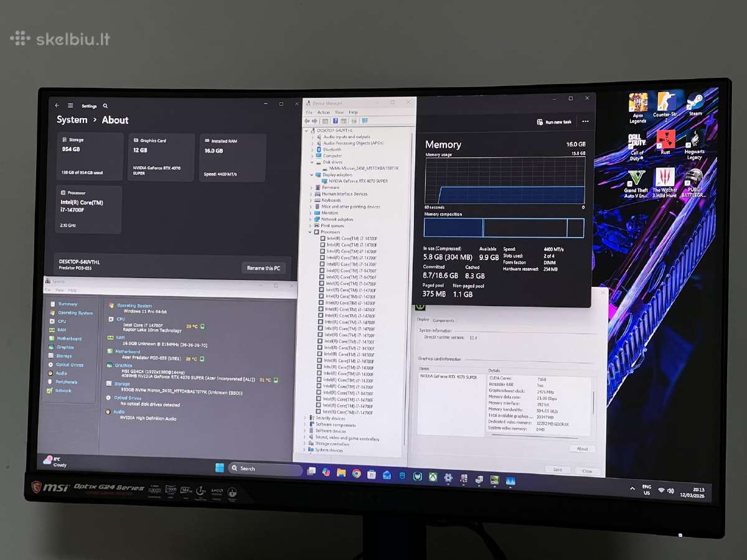Open the Hogwarts Legacy desktop shortcut

tap(694, 145)
